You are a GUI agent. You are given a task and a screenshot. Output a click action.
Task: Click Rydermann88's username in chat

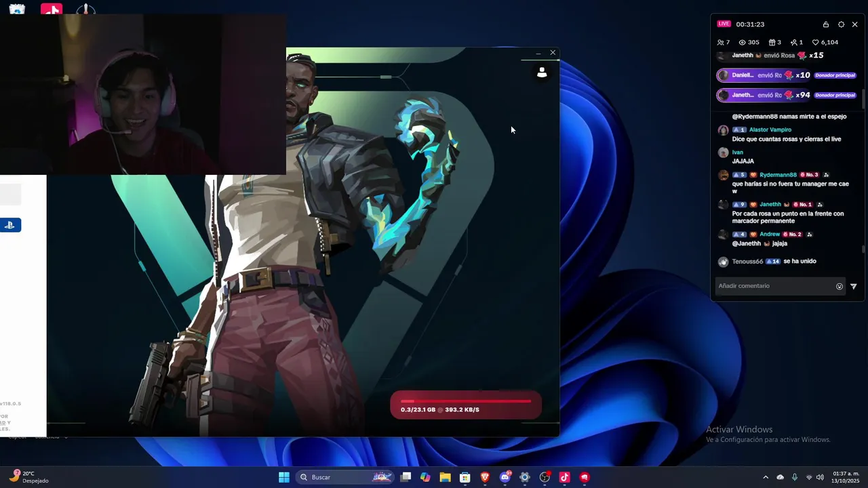pos(778,175)
